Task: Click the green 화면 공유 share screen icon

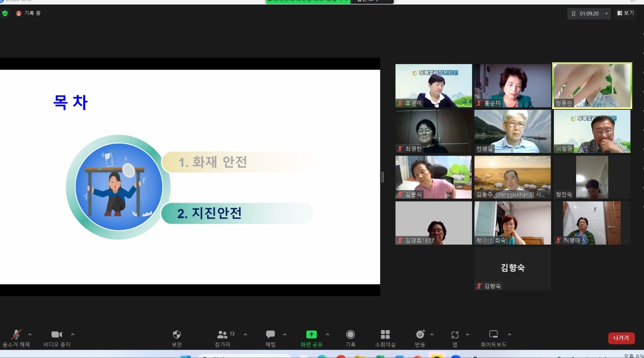Action: [x=312, y=334]
